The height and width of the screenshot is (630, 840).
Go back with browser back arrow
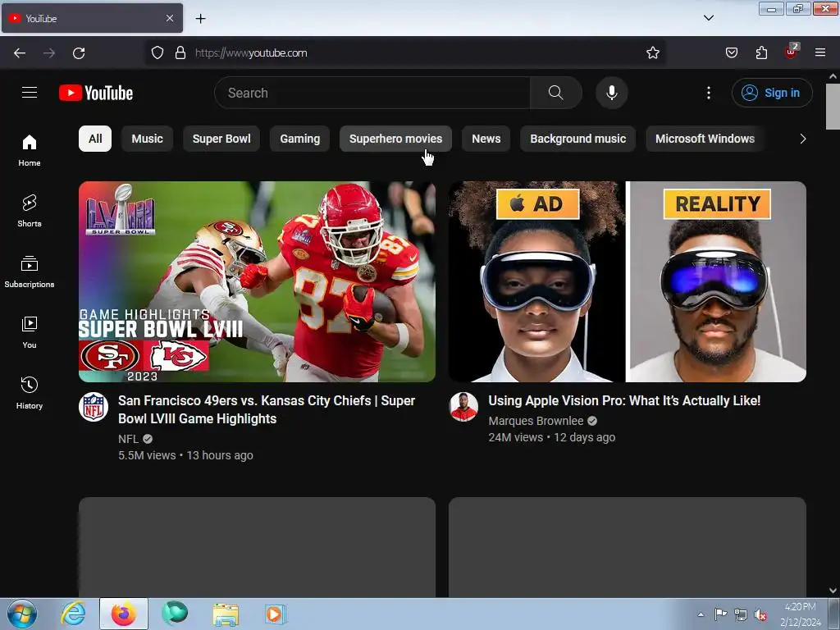(20, 53)
